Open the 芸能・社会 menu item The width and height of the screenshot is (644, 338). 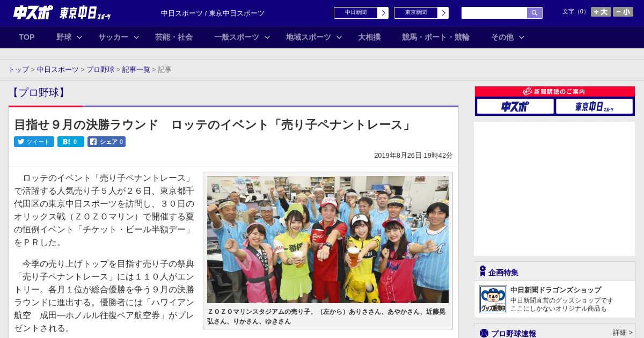[x=174, y=37]
